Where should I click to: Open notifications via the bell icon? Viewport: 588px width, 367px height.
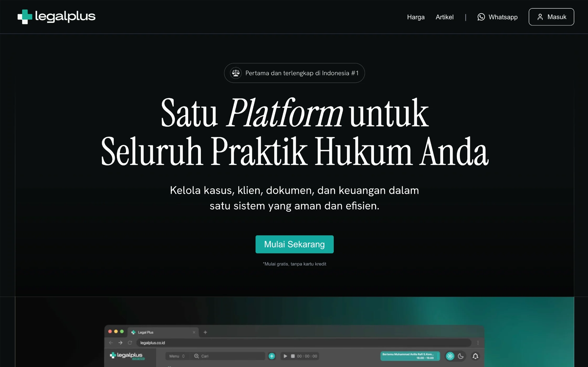click(475, 356)
